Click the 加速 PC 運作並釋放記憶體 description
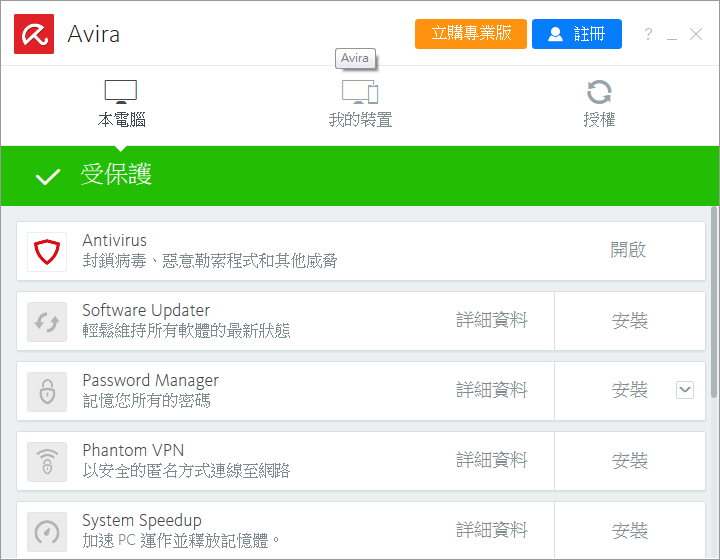Screen dimensions: 720x560 pyautogui.click(x=181, y=540)
